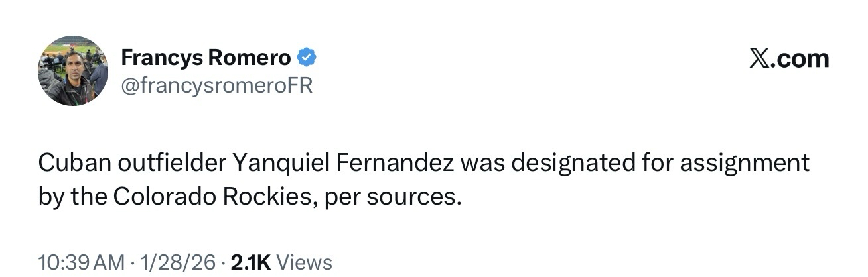Click the blue verified checkmark badge

(x=305, y=58)
